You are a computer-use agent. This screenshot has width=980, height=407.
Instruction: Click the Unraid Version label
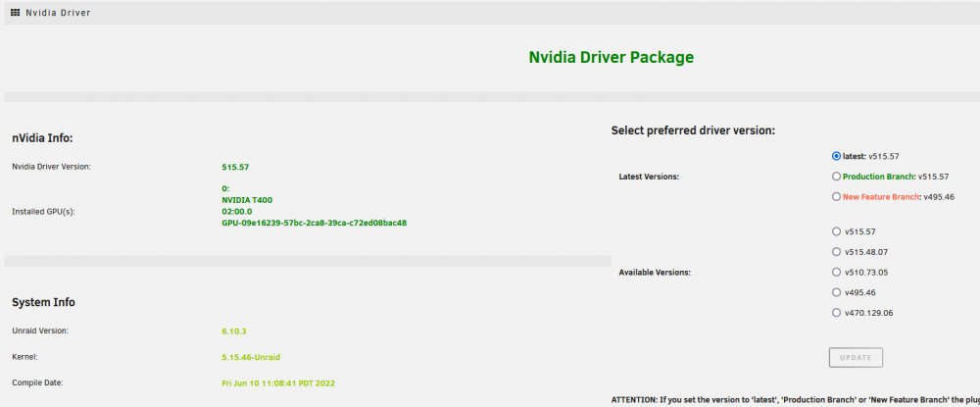pyautogui.click(x=40, y=331)
